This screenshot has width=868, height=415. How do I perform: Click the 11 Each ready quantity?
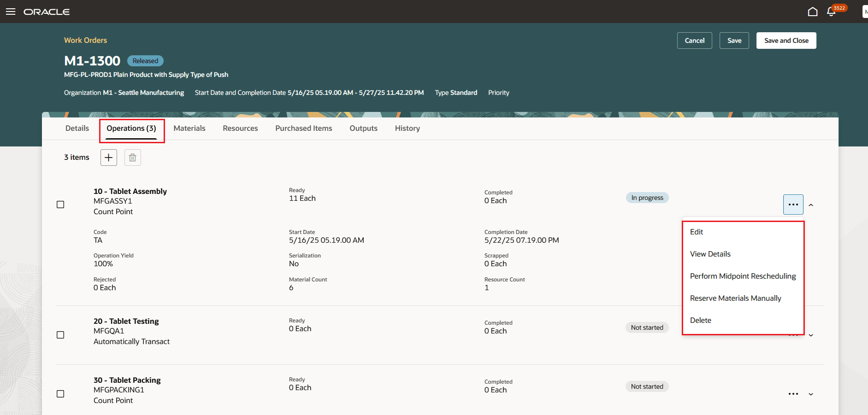pos(302,199)
